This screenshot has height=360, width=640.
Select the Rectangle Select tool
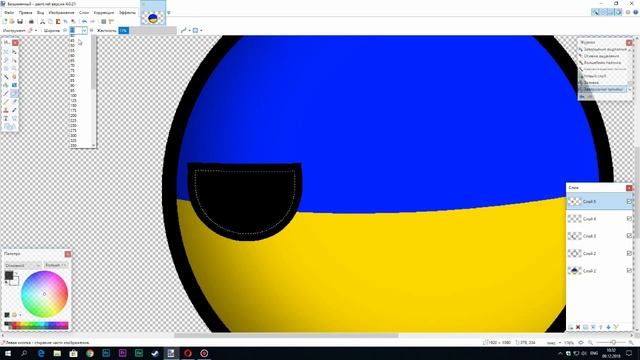point(6,52)
